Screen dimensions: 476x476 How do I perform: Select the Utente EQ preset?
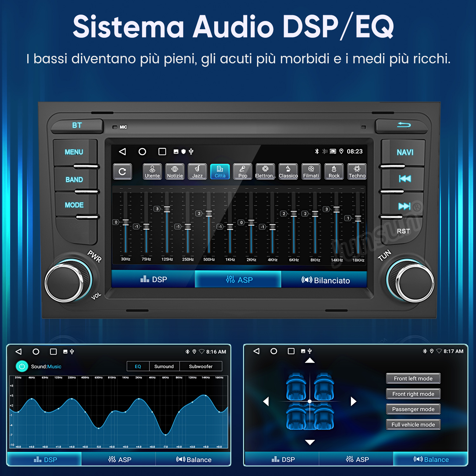[x=152, y=172]
